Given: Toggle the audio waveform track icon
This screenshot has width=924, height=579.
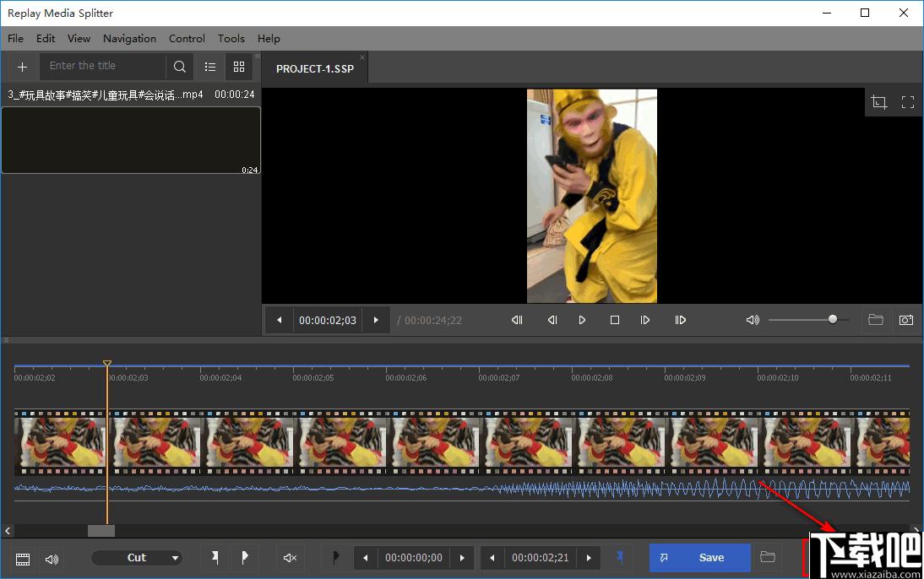Looking at the screenshot, I should click(x=52, y=559).
